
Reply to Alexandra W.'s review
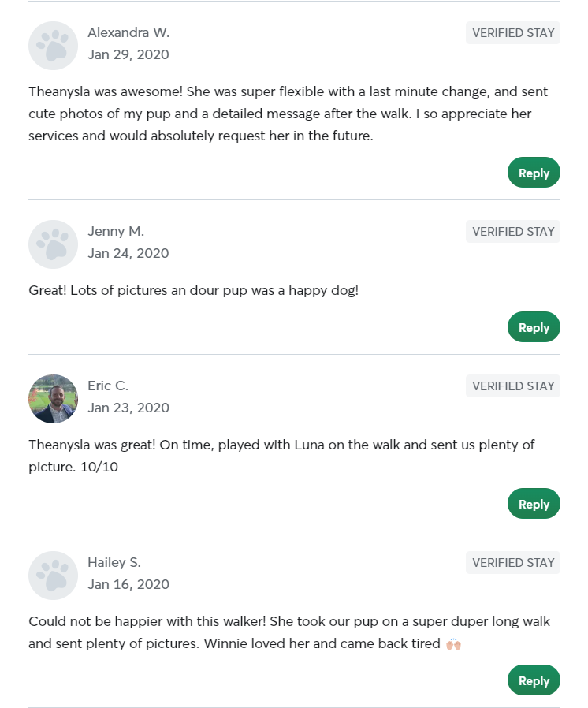coord(534,172)
